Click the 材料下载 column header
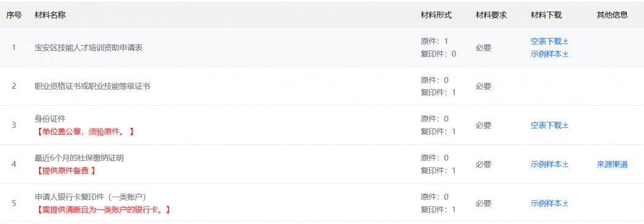Viewport: 644px width, 224px height. [546, 15]
